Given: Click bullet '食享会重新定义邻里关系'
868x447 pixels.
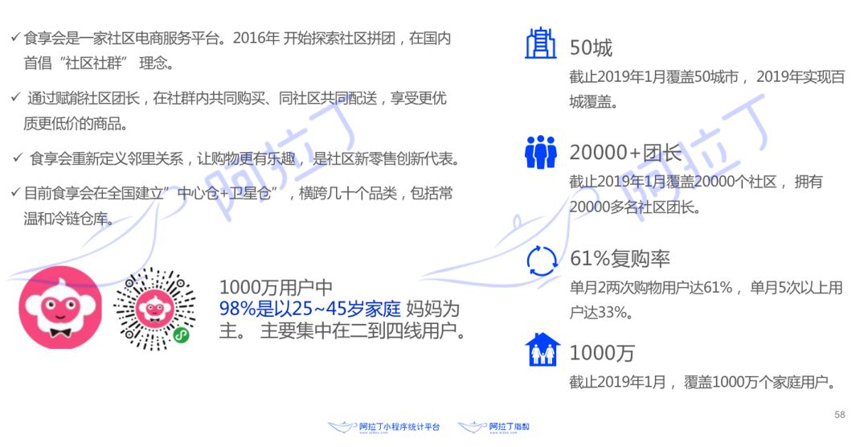Looking at the screenshot, I should click(x=106, y=159).
